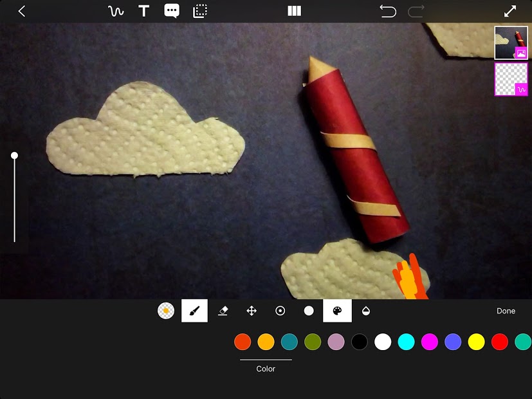Undo the last stroke
Screen dimensions: 532x399
[x=388, y=11]
